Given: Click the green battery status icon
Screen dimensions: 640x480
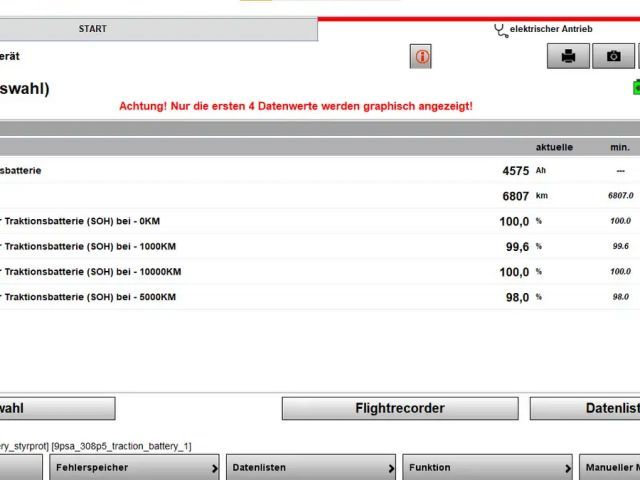Looking at the screenshot, I should (x=635, y=88).
